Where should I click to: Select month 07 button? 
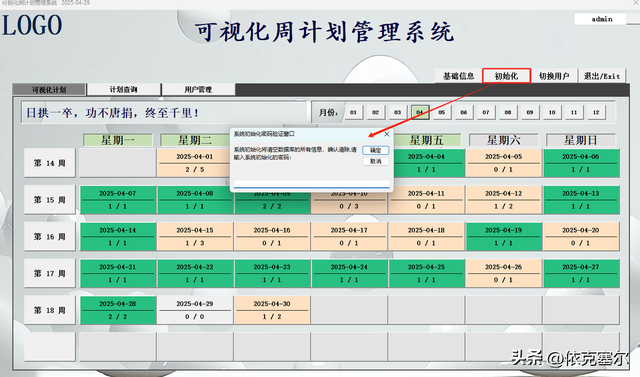pos(486,112)
